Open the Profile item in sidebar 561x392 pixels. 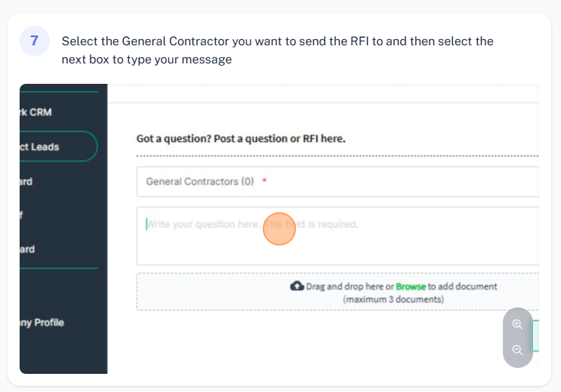42,323
